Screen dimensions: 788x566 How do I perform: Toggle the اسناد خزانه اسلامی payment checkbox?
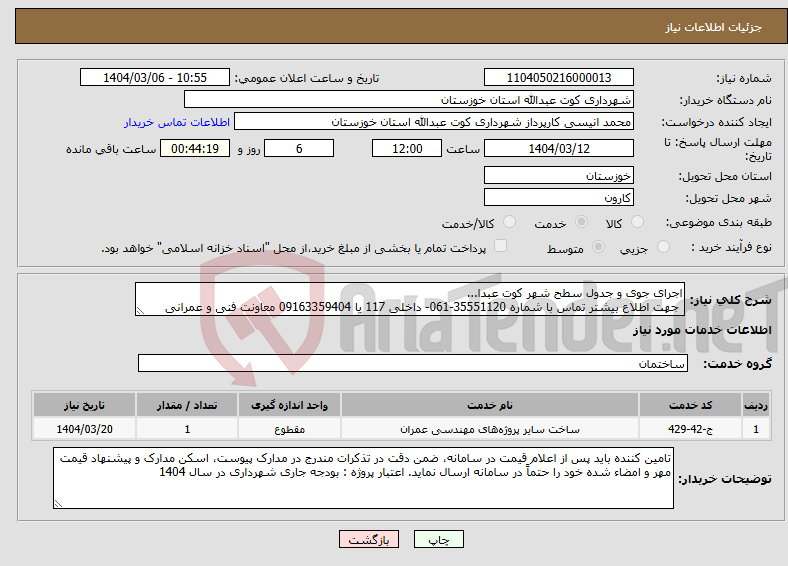coord(501,246)
